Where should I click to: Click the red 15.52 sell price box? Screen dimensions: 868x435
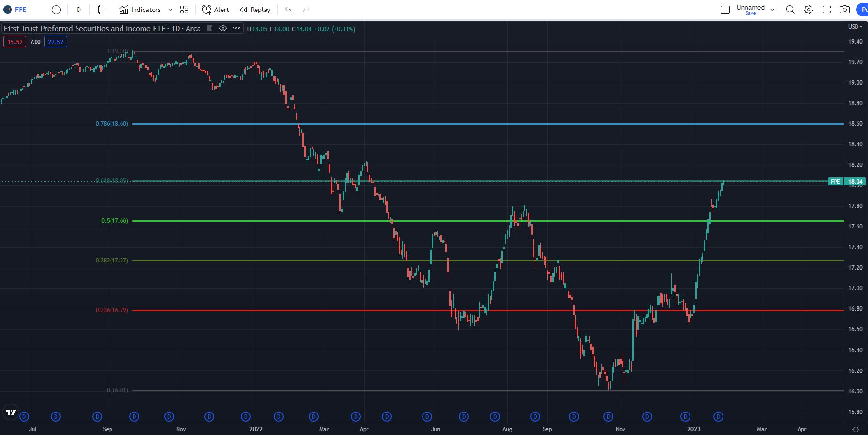tap(15, 42)
